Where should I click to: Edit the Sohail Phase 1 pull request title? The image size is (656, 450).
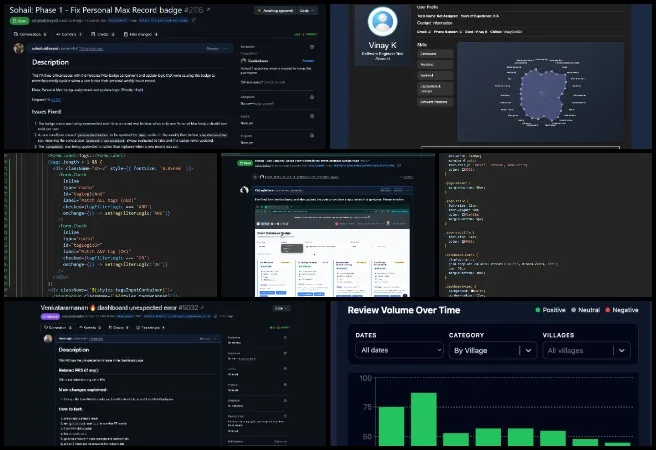tap(208, 10)
